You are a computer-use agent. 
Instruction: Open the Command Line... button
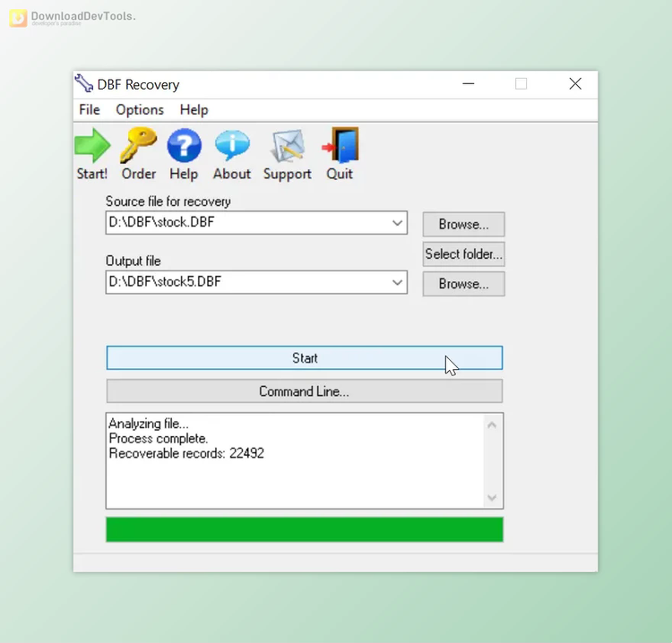coord(305,391)
